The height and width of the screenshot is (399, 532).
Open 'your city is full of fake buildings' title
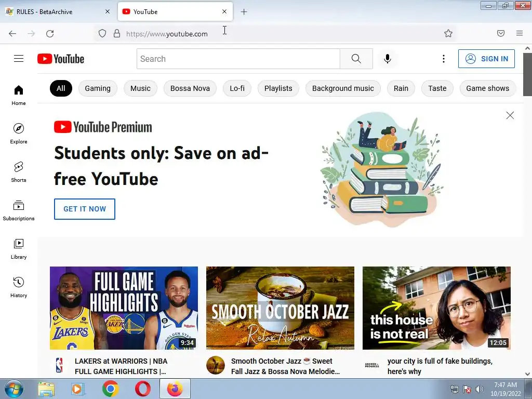[440, 366]
